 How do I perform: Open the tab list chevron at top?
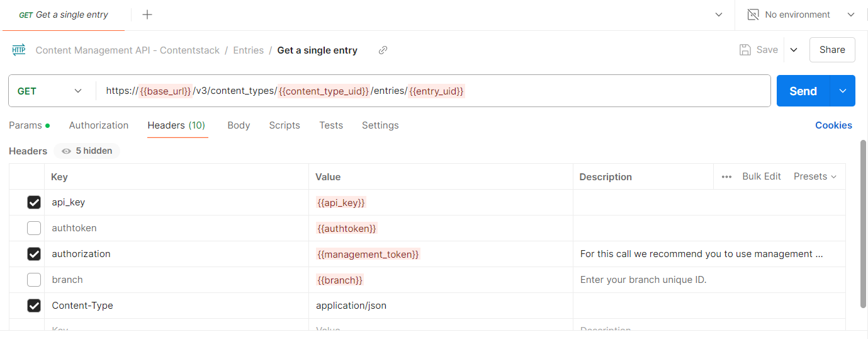coord(719,14)
